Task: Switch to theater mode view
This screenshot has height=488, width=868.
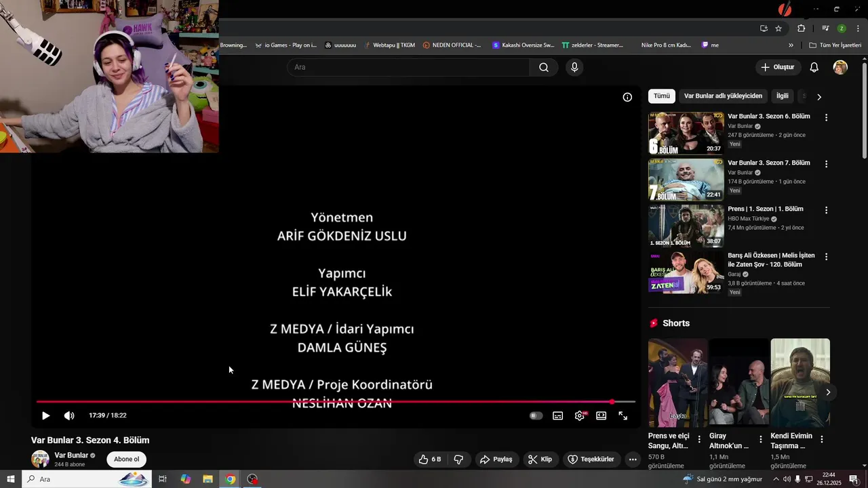Action: coord(601,415)
